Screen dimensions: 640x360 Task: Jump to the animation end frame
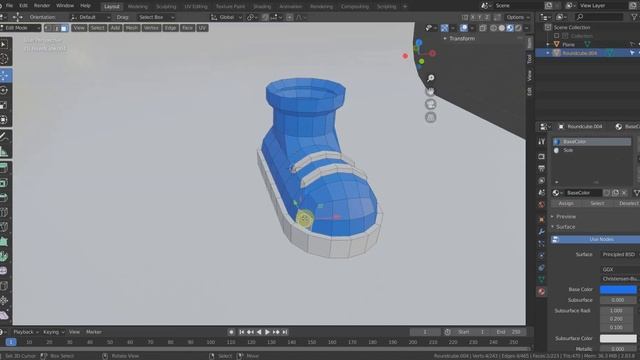click(x=285, y=332)
